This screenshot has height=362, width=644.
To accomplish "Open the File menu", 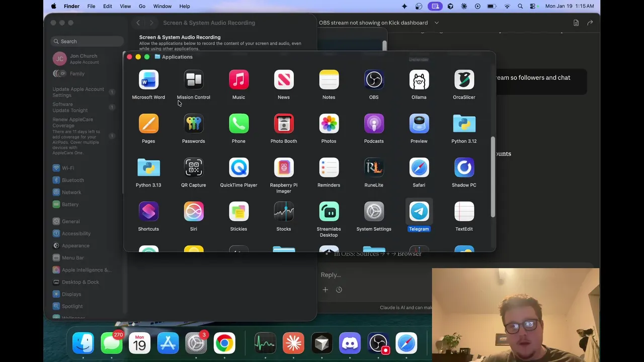I will [x=91, y=6].
